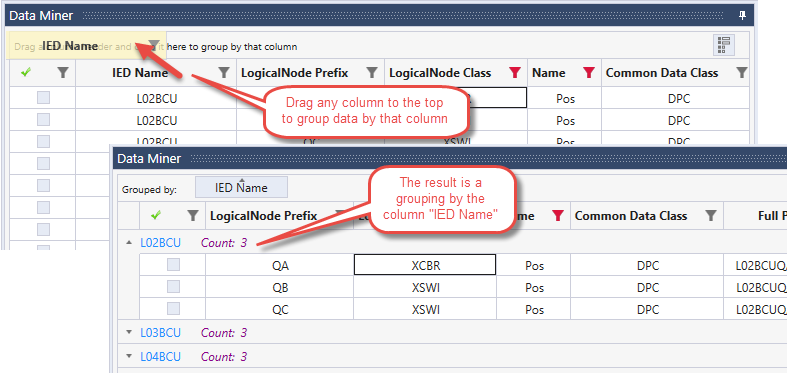Select the XCBR class cell
Screen dimensions: 787x373
tap(425, 265)
